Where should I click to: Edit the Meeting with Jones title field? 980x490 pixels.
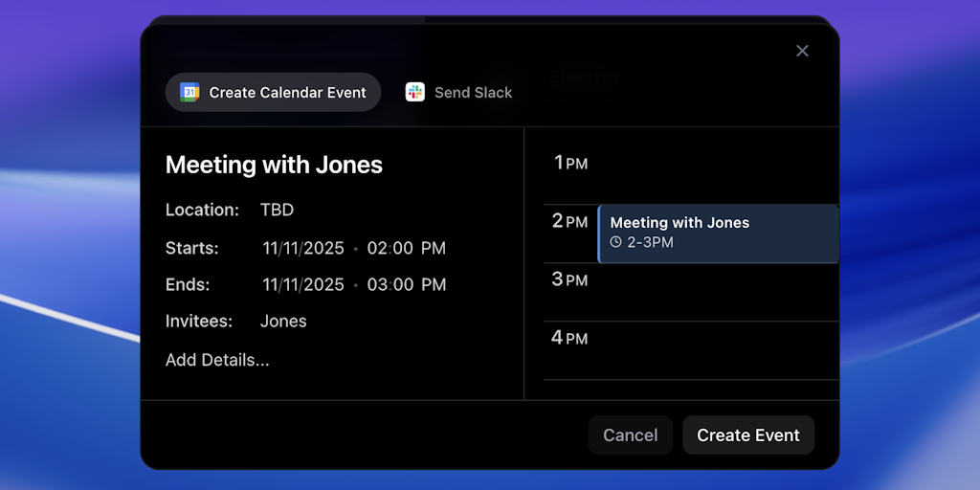[274, 165]
